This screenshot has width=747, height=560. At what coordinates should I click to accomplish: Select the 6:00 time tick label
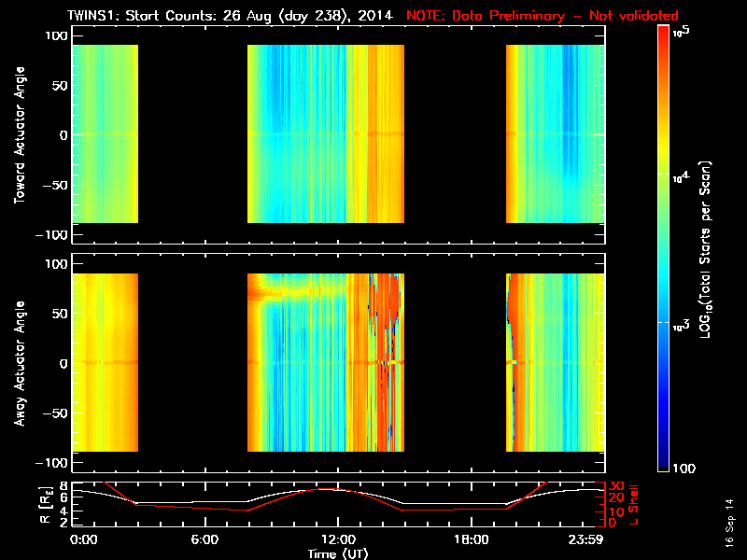[204, 539]
